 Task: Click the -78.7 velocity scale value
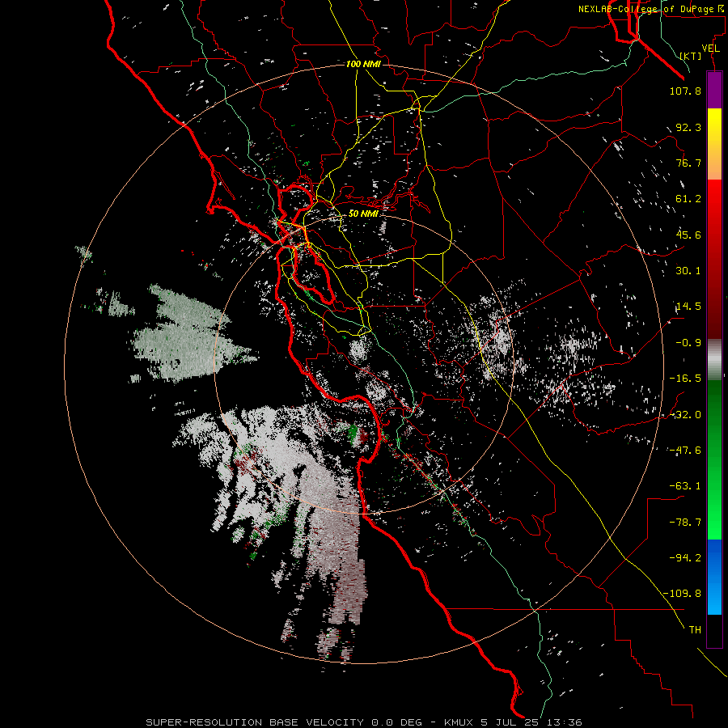[685, 523]
